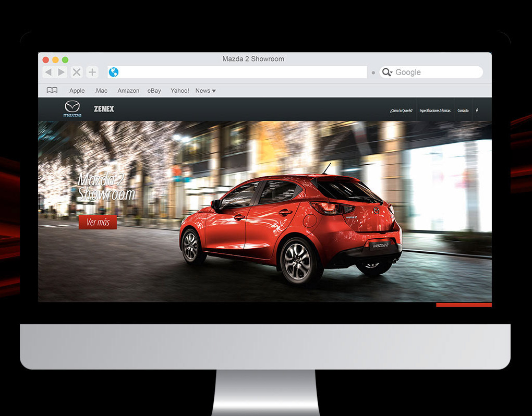Open the eBay bookmark
This screenshot has width=532, height=416.
click(x=154, y=91)
